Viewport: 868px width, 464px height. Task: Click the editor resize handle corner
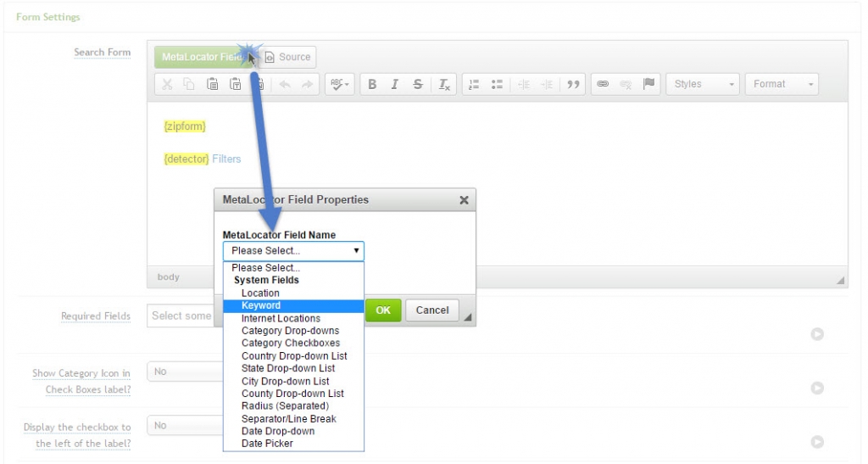[x=840, y=280]
